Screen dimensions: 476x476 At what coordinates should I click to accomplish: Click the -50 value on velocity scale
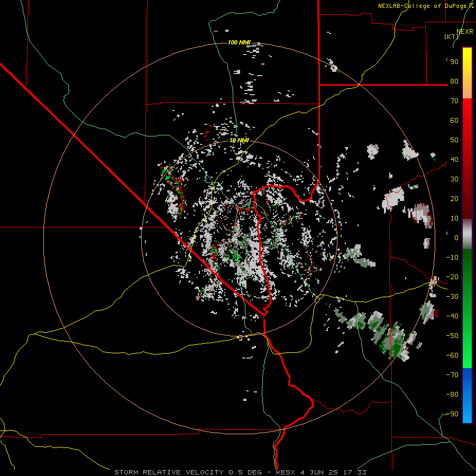click(452, 336)
